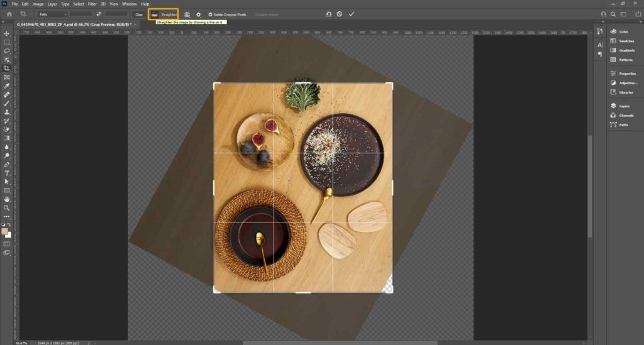644x345 pixels.
Task: Select the Frame tool
Action: point(6,77)
